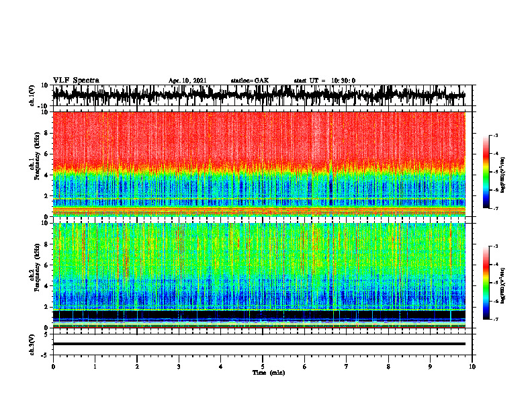
Task: Click the "-7" tick on the ch.1 colorbar
Action: [x=496, y=208]
